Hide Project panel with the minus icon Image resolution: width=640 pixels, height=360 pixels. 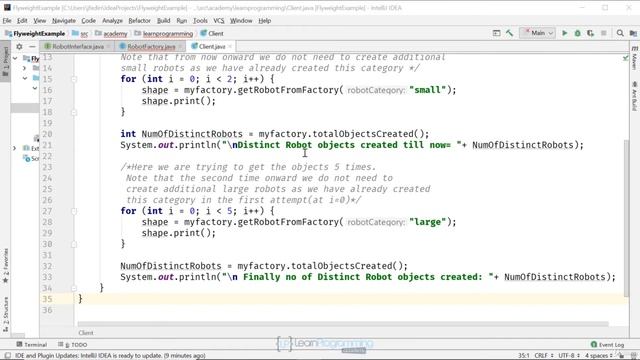pyautogui.click(x=32, y=47)
